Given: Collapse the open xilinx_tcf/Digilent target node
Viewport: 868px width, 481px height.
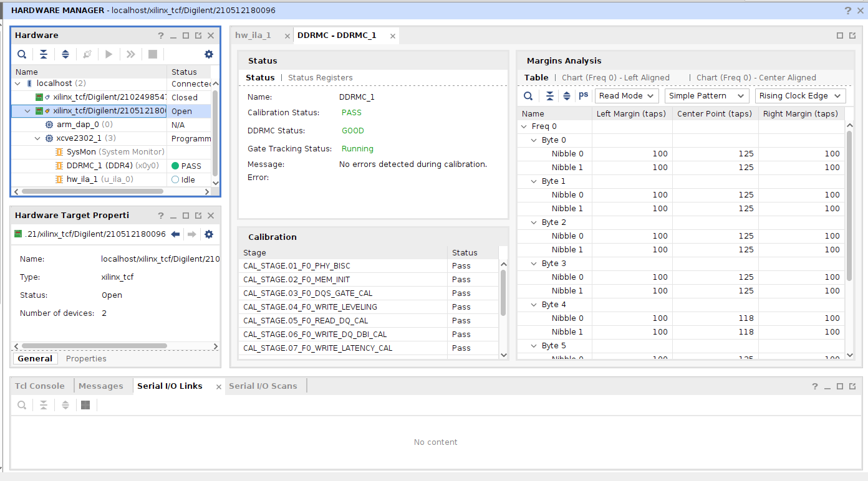Looking at the screenshot, I should click(x=27, y=111).
